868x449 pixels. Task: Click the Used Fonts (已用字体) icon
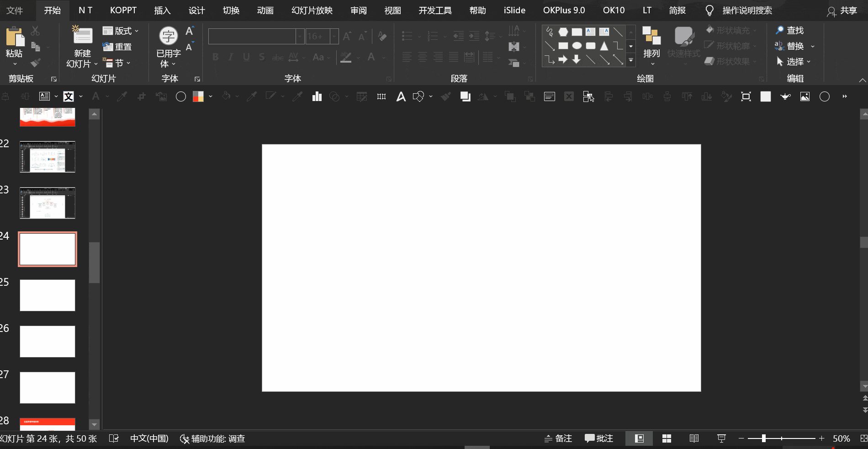[168, 37]
